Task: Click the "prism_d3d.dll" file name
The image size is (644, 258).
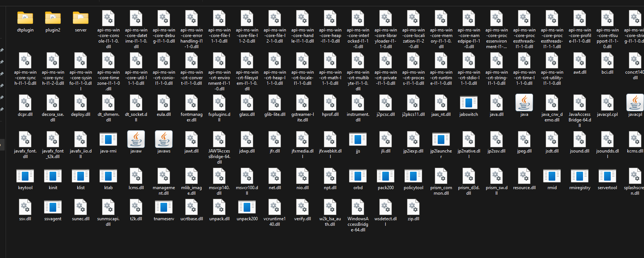Action: pos(469,190)
